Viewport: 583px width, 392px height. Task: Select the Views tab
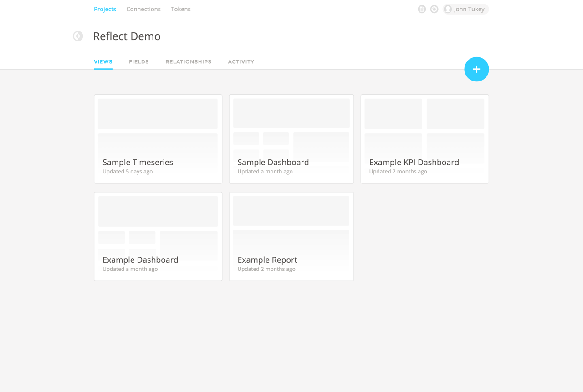103,62
